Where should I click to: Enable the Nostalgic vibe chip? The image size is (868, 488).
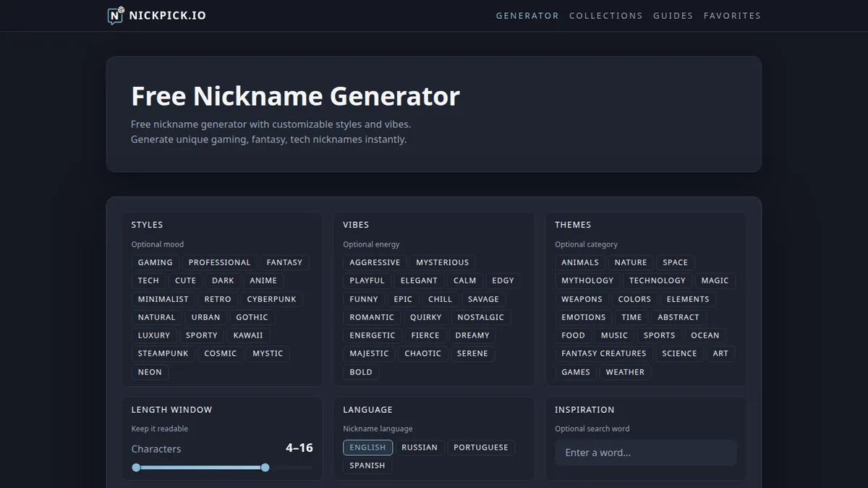481,317
